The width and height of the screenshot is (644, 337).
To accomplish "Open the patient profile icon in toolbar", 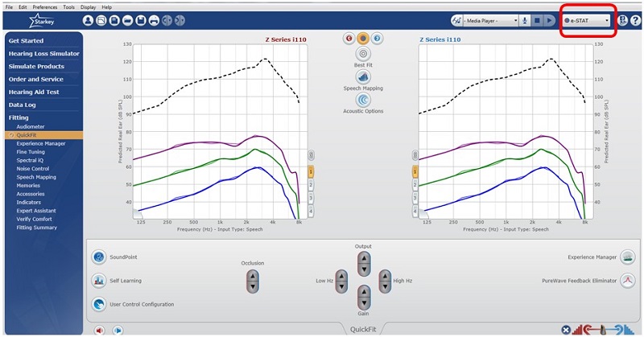I will point(88,20).
